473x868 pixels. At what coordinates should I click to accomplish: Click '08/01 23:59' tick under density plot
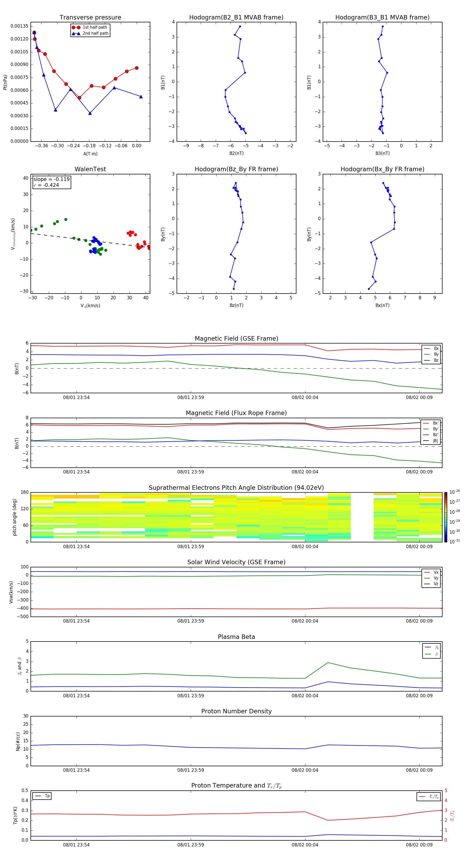click(x=191, y=770)
